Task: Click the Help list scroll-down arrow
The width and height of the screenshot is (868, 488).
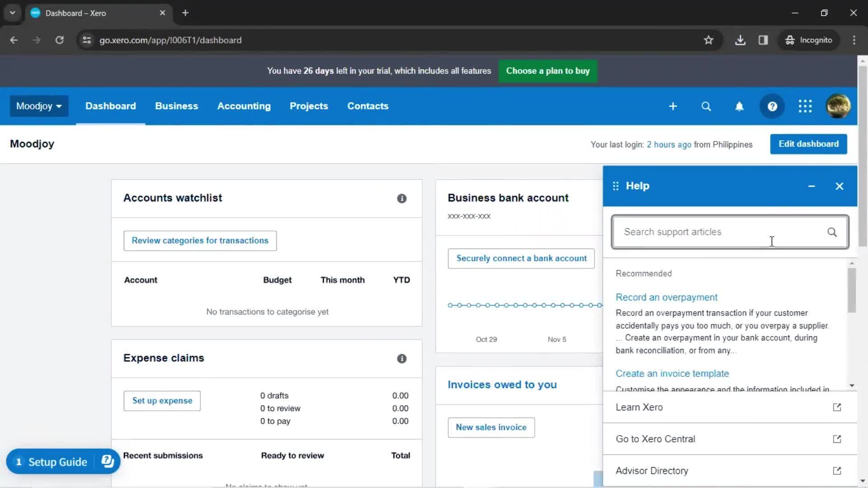Action: [x=852, y=385]
